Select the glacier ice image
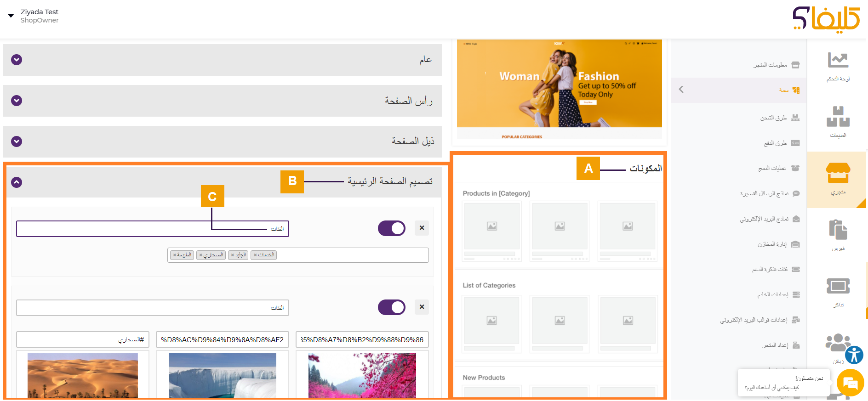The height and width of the screenshot is (401, 868). click(223, 375)
